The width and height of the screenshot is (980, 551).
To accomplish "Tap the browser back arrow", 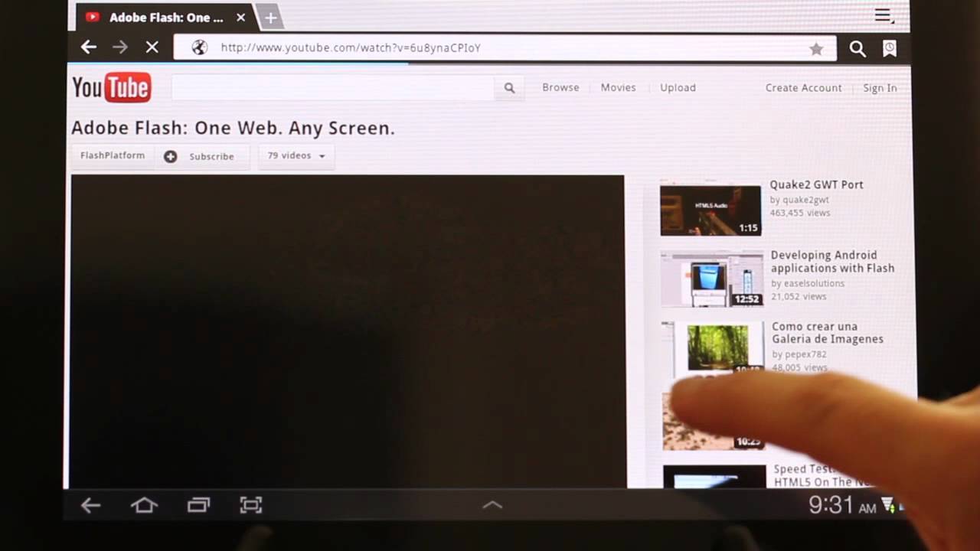I will (x=89, y=47).
